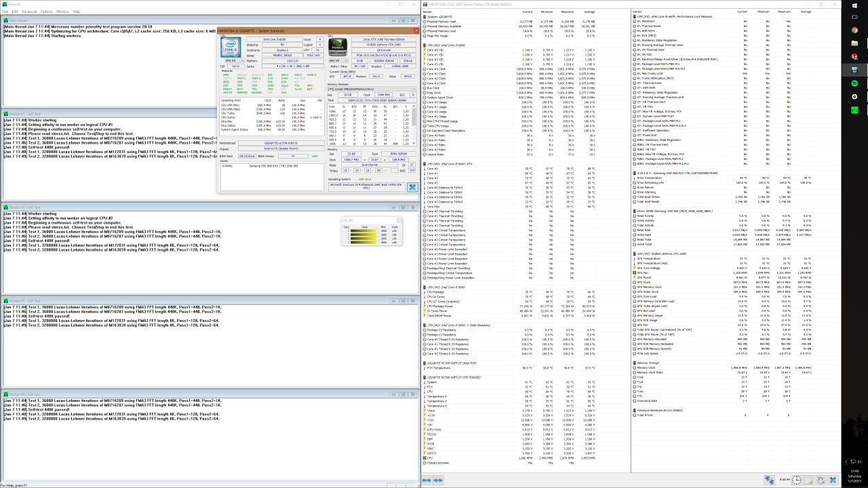Open the Test menu in Prime95
The width and height of the screenshot is (868, 488).
[x=5, y=12]
